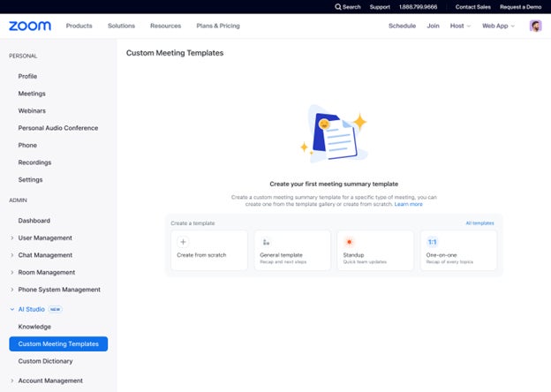
Task: Open the user profile avatar
Action: (x=535, y=26)
